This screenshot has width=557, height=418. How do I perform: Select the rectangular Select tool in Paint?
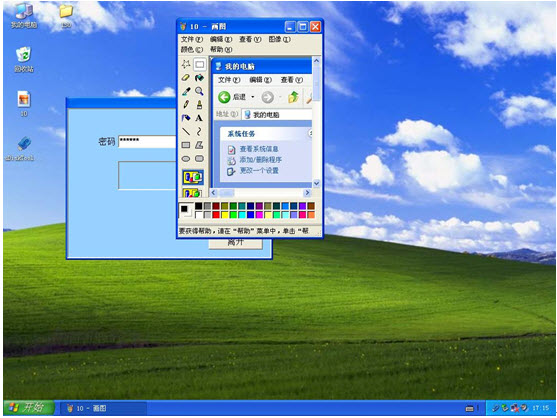coord(199,64)
